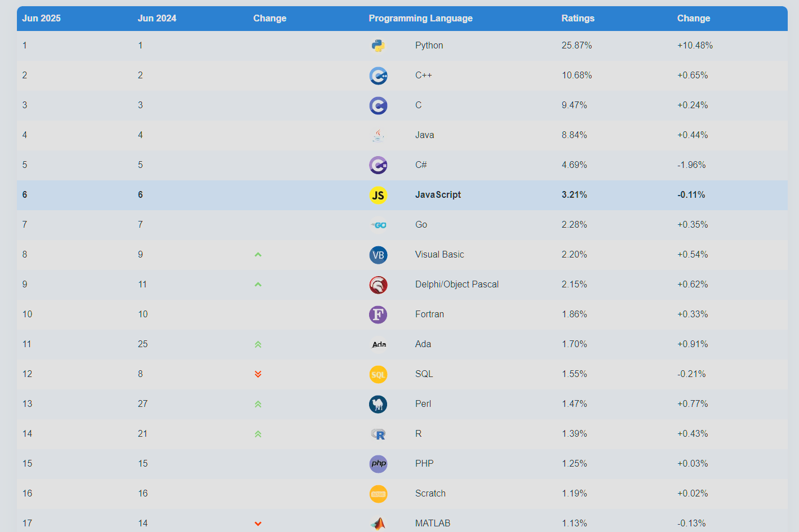This screenshot has width=799, height=532.
Task: Click the Java coffee cup icon
Action: coord(378,135)
